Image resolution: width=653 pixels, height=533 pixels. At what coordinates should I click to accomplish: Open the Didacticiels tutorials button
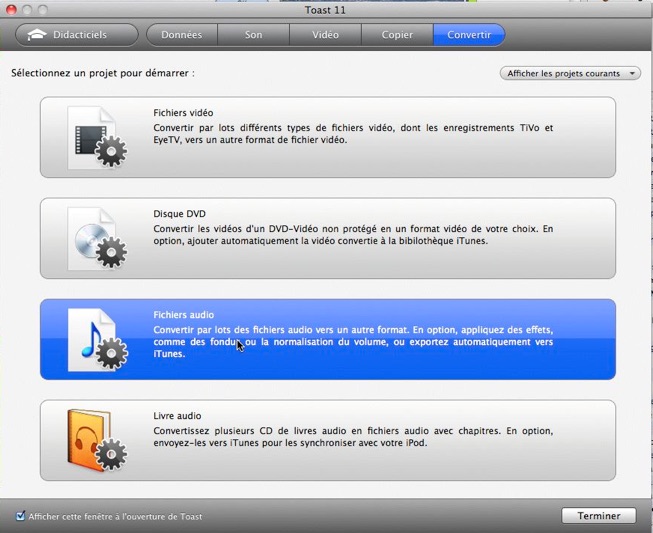point(77,35)
